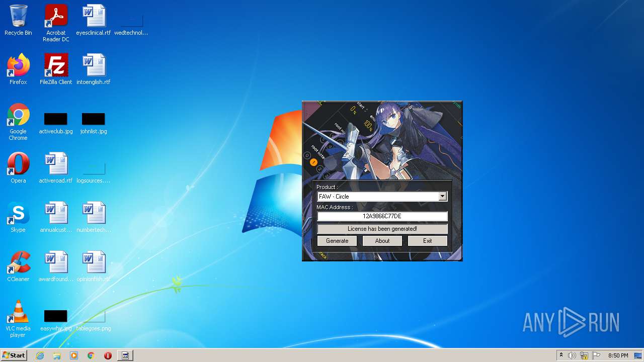Click Generate button
Viewport: 644px width, 362px height.
[x=337, y=241]
